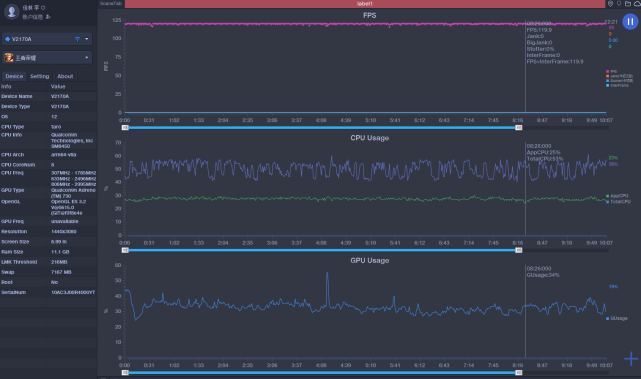Click the FPS chart title
The width and height of the screenshot is (641, 379).
click(370, 15)
